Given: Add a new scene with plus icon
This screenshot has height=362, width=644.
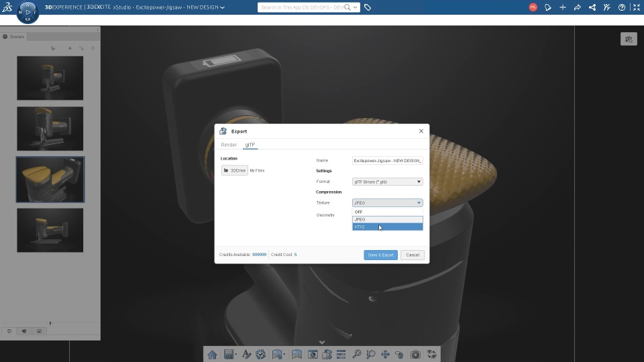Looking at the screenshot, I should [70, 48].
